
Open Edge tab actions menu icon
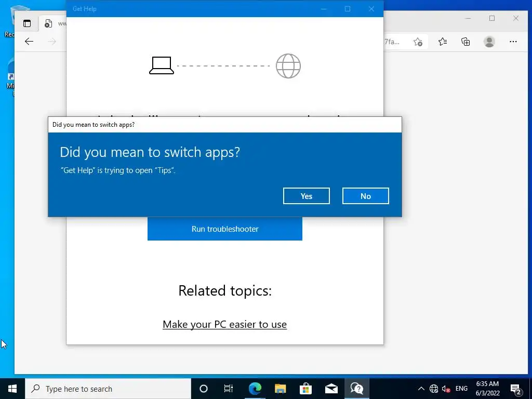27,23
